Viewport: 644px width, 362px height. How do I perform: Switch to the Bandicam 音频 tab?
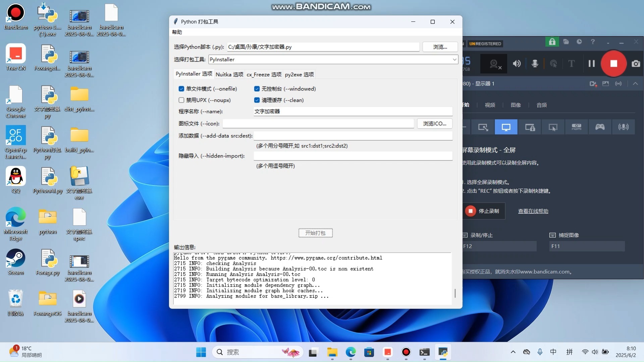coord(541,105)
